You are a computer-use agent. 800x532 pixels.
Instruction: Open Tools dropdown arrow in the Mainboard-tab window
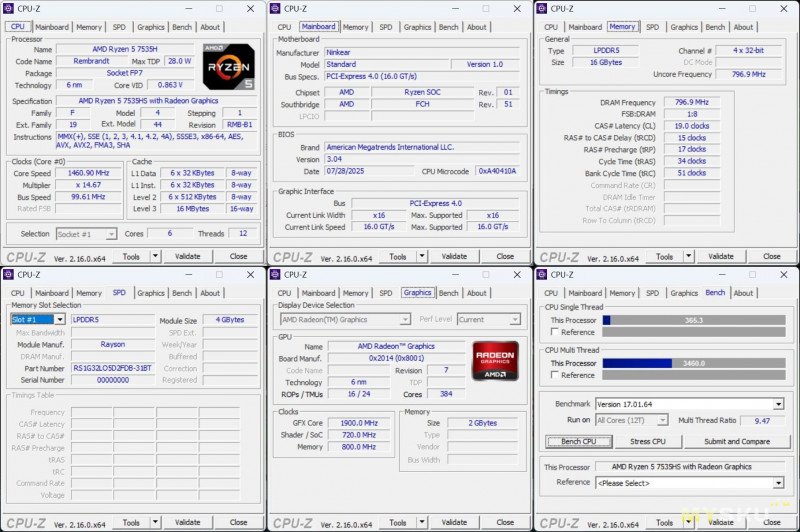(422, 256)
